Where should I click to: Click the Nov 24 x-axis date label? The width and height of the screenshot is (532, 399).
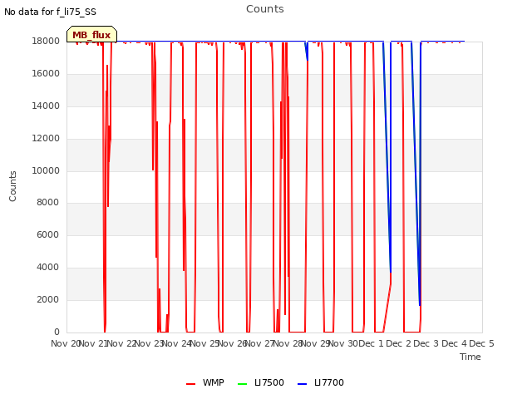(177, 343)
